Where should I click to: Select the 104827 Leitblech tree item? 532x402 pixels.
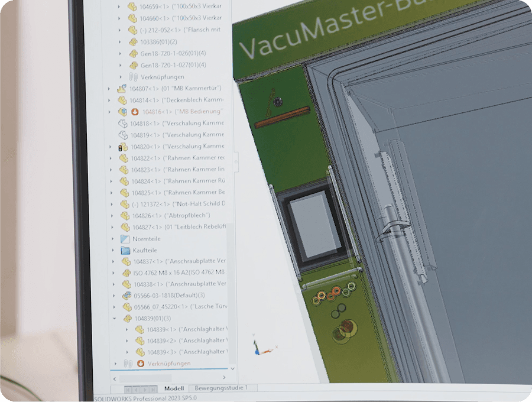point(170,227)
